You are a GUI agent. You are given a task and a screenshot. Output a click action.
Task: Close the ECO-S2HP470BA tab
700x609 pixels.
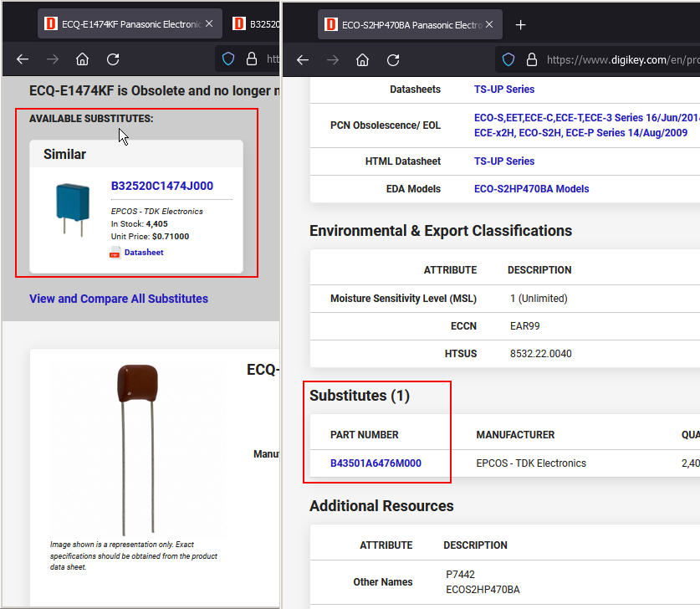489,24
